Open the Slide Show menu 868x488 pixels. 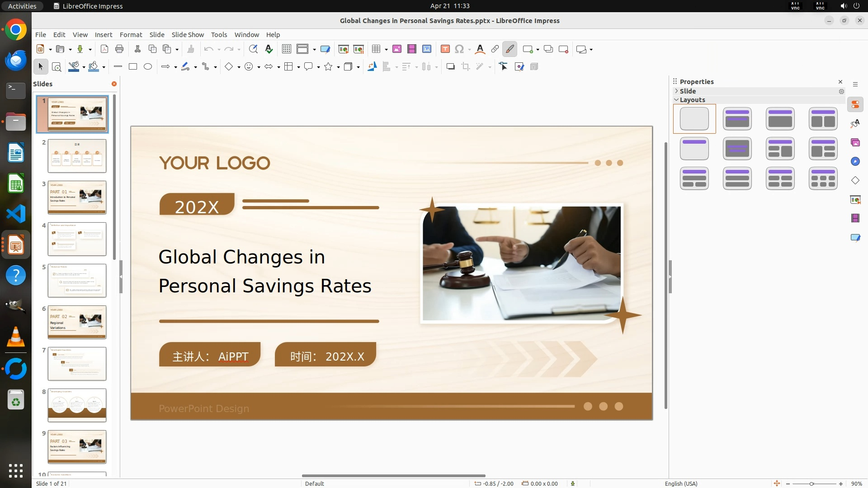click(x=188, y=35)
